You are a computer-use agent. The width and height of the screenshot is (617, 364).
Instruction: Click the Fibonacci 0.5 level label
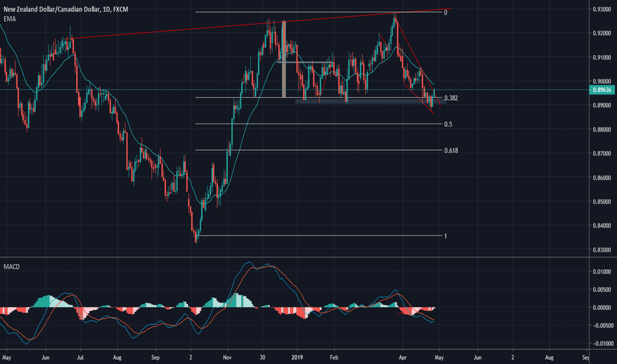448,124
